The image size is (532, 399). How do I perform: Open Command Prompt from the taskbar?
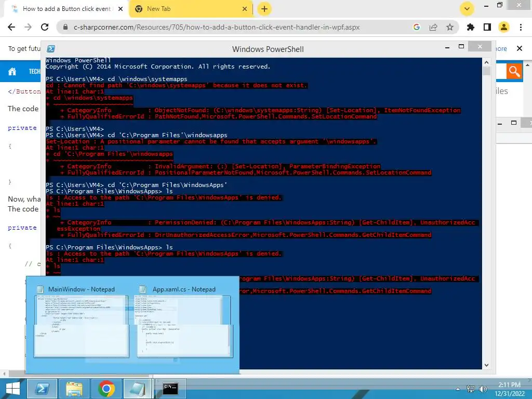170,388
